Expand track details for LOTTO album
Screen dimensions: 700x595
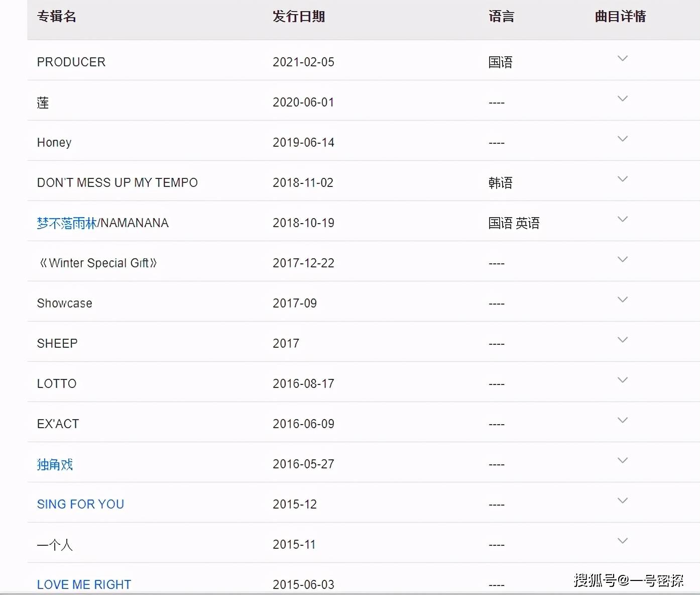tap(623, 380)
